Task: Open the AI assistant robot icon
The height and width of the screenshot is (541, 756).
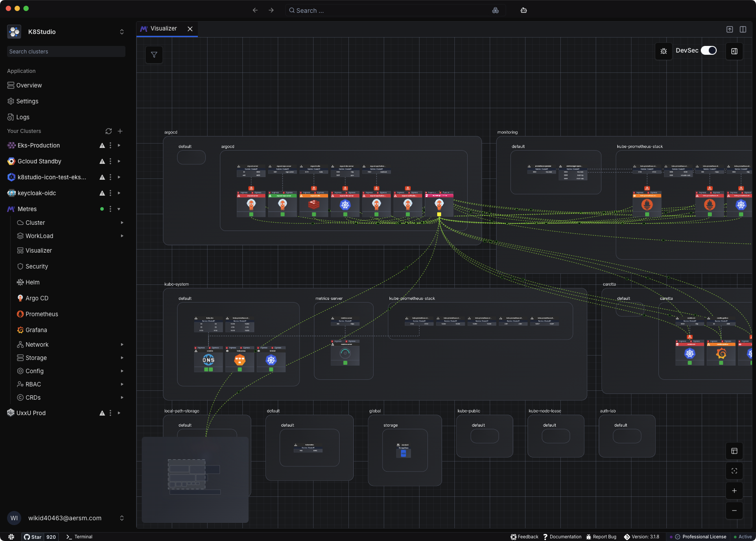Action: coord(524,10)
